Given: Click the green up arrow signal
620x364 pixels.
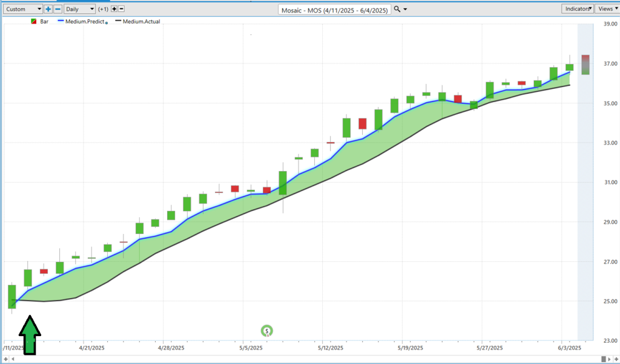Looking at the screenshot, I should pos(30,336).
